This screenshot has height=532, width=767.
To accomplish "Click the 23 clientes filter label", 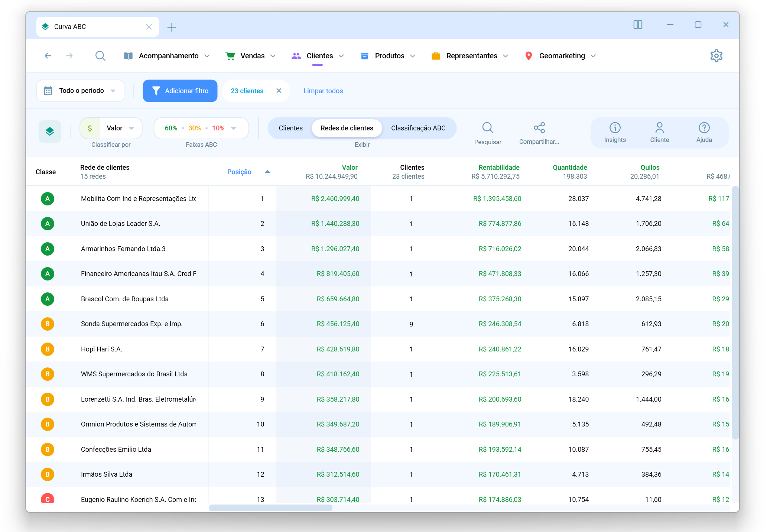I will pos(247,91).
